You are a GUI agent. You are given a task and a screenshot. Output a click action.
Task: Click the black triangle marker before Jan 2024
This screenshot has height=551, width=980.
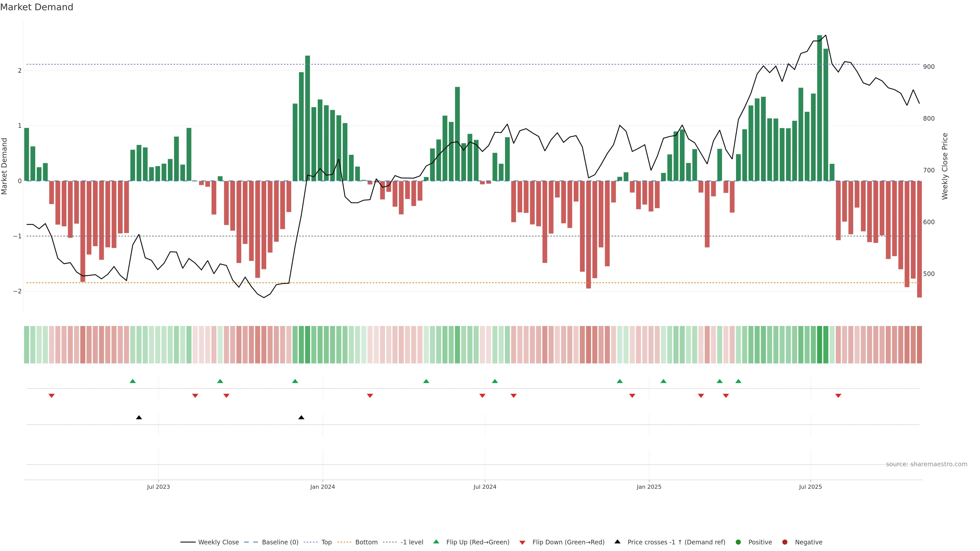click(301, 418)
